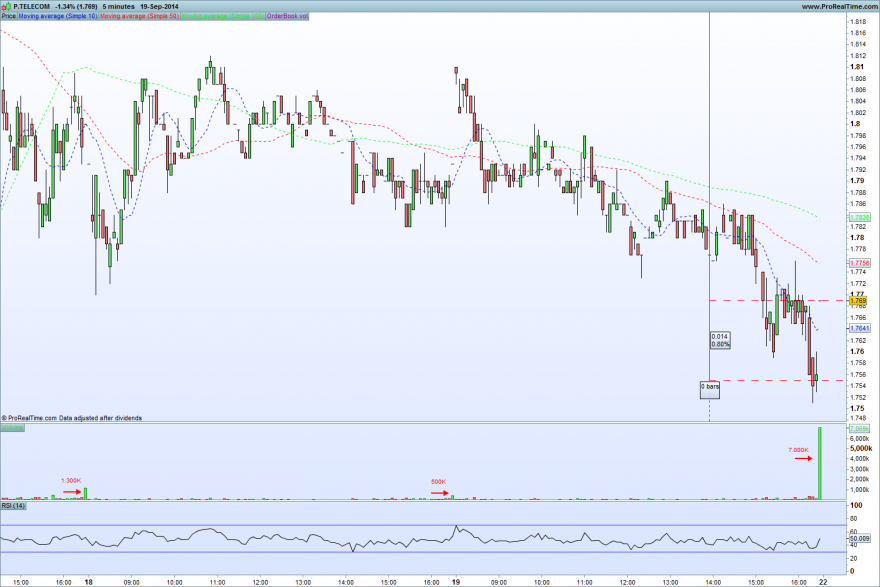Click the red 1.300K volume annotation text
This screenshot has width=880, height=587.
pos(71,481)
